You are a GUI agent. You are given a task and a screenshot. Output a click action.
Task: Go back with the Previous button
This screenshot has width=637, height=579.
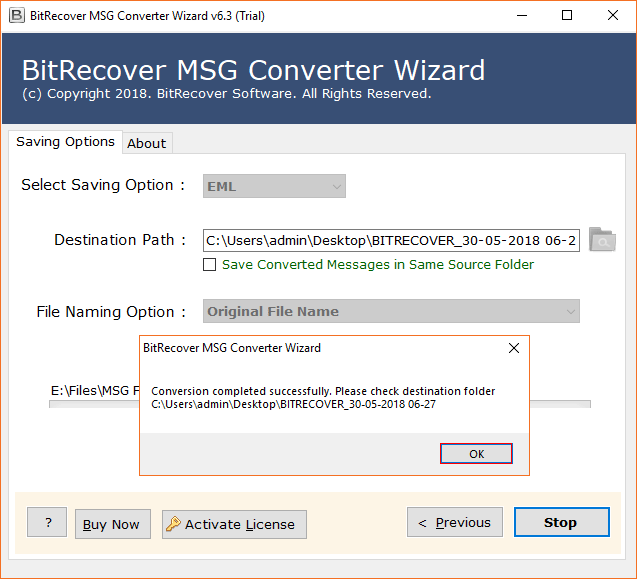[x=455, y=522]
